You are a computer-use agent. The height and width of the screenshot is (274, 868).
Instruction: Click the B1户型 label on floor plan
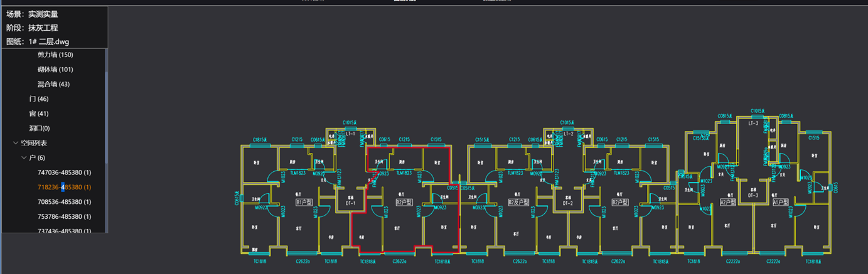(304, 203)
